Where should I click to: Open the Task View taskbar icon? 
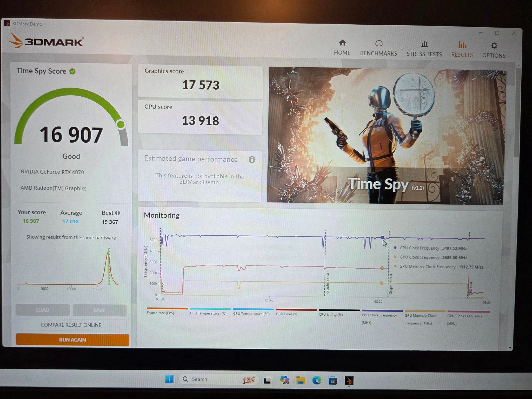coord(267,381)
